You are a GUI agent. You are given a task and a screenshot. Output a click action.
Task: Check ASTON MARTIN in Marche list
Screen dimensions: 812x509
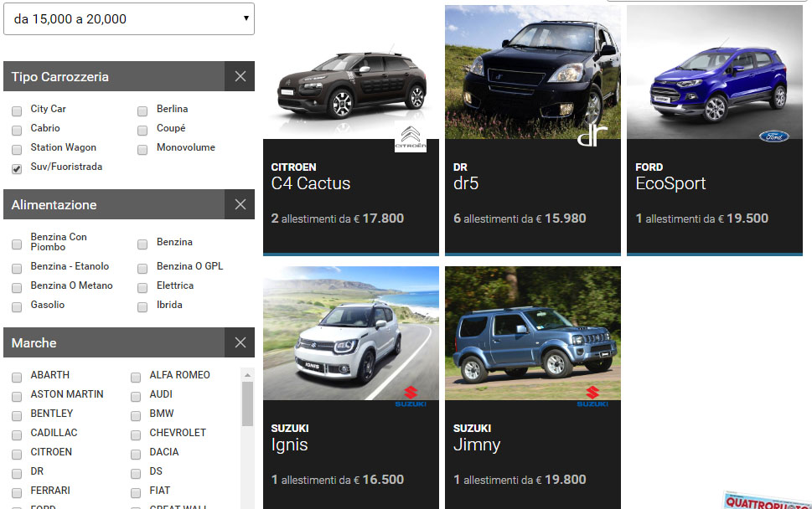(x=17, y=396)
